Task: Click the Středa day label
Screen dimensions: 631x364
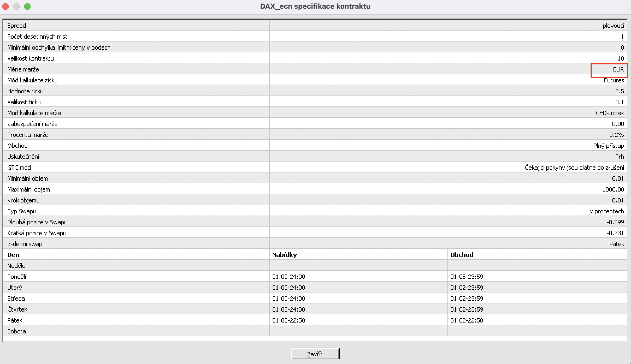Action: click(16, 299)
